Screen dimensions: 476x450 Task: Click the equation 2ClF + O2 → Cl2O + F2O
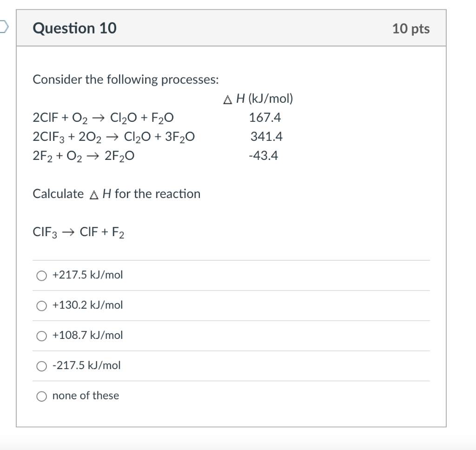coord(103,117)
